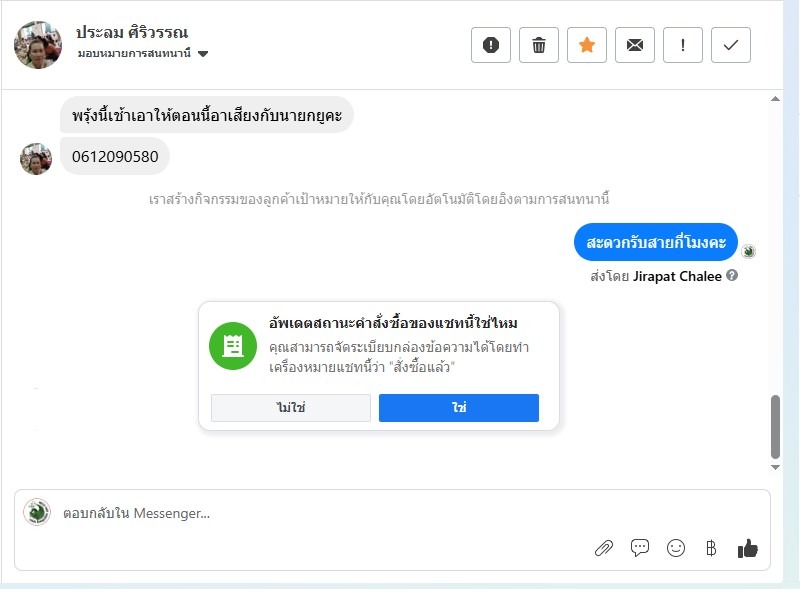Click the scroll down arrow of chat
800x589 pixels.
point(775,467)
